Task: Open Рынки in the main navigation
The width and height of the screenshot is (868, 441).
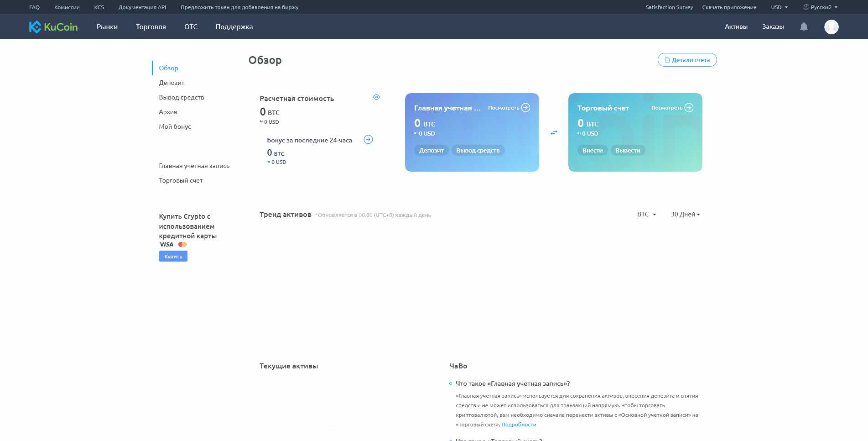Action: pos(107,27)
